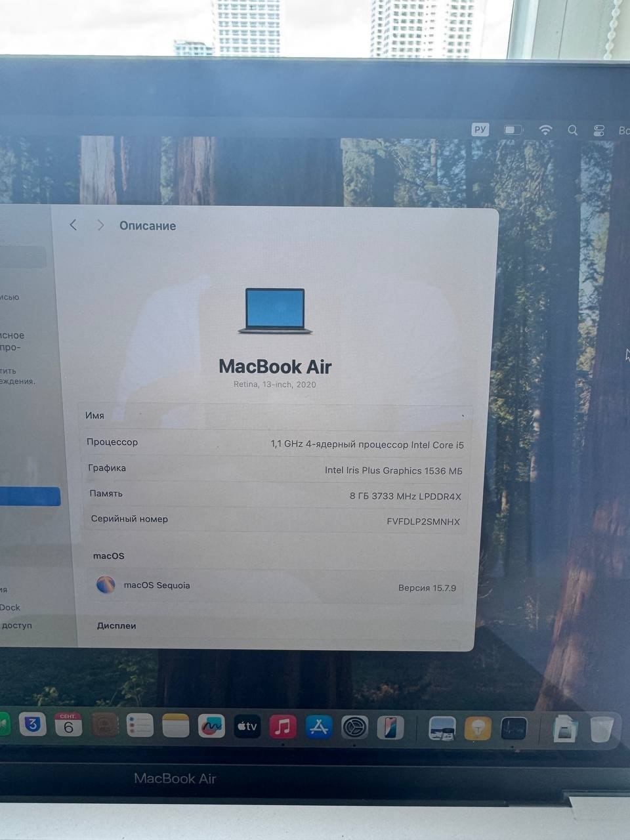Open the dark graph app in Dock
The width and height of the screenshot is (630, 840).
(x=514, y=728)
